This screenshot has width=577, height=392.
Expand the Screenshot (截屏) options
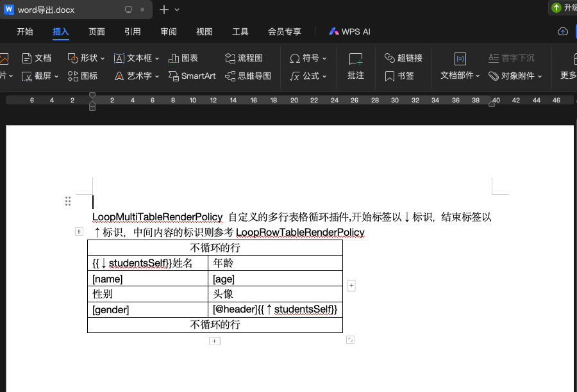(56, 76)
